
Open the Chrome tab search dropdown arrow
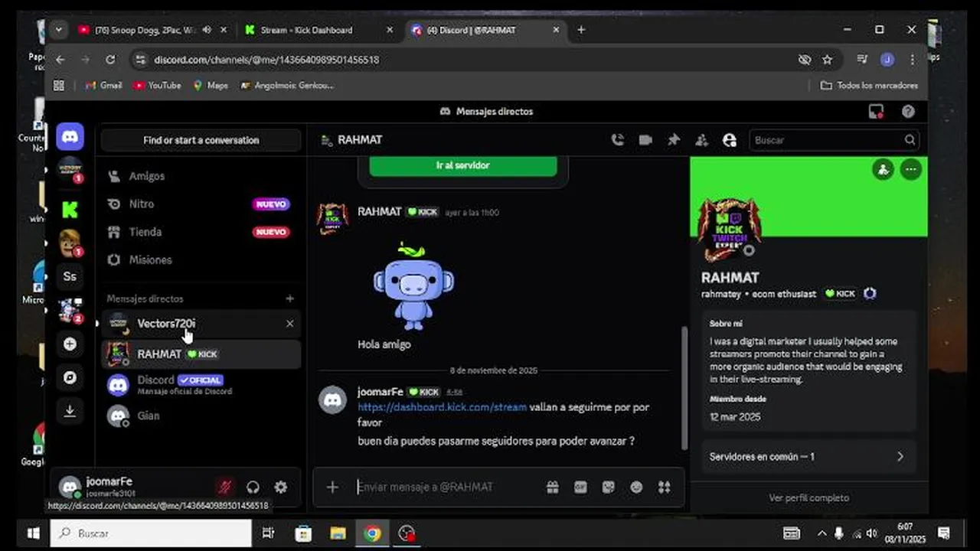point(59,30)
